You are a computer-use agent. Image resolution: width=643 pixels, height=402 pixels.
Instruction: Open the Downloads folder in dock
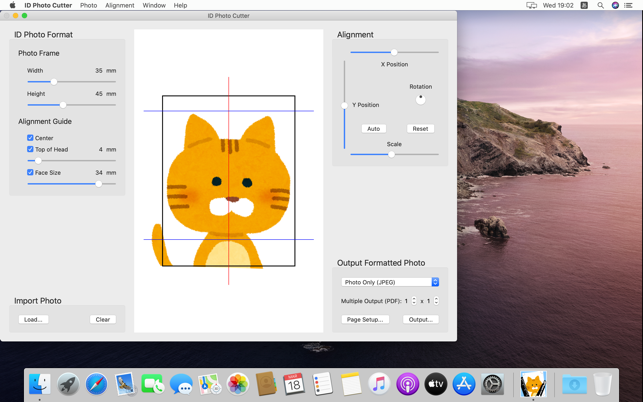point(575,384)
